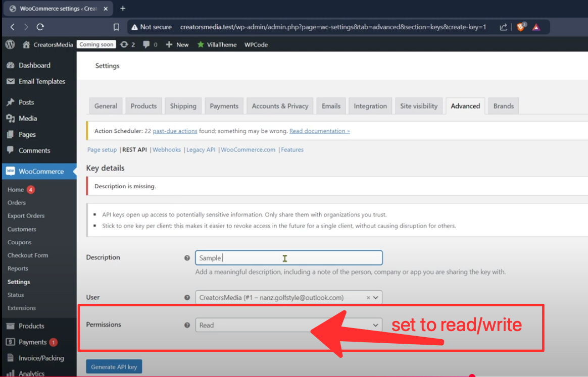This screenshot has width=588, height=377.
Task: Reload the page with refresh icon
Action: point(40,27)
